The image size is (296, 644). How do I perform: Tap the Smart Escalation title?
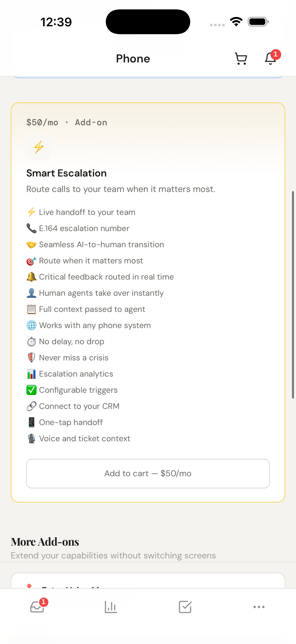[x=66, y=173]
